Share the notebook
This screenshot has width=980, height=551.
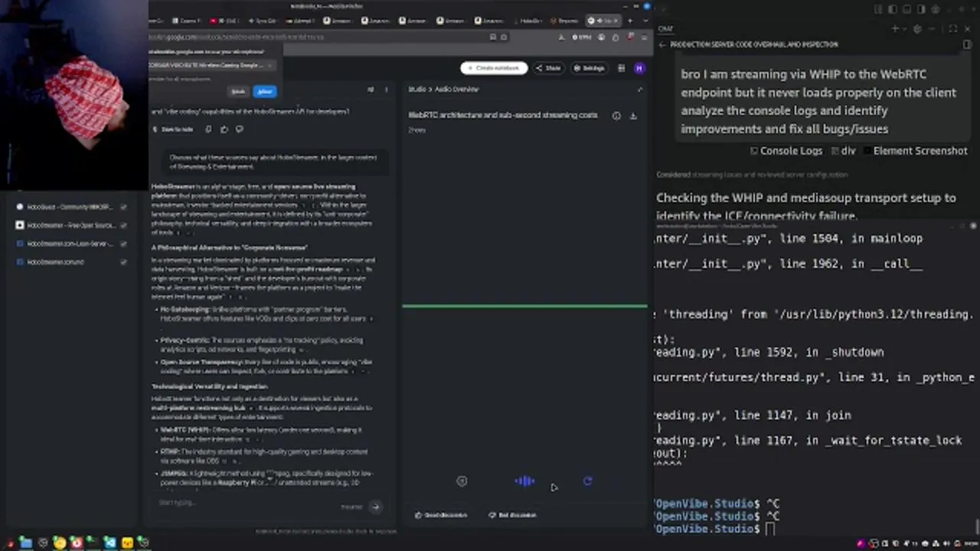tap(548, 68)
